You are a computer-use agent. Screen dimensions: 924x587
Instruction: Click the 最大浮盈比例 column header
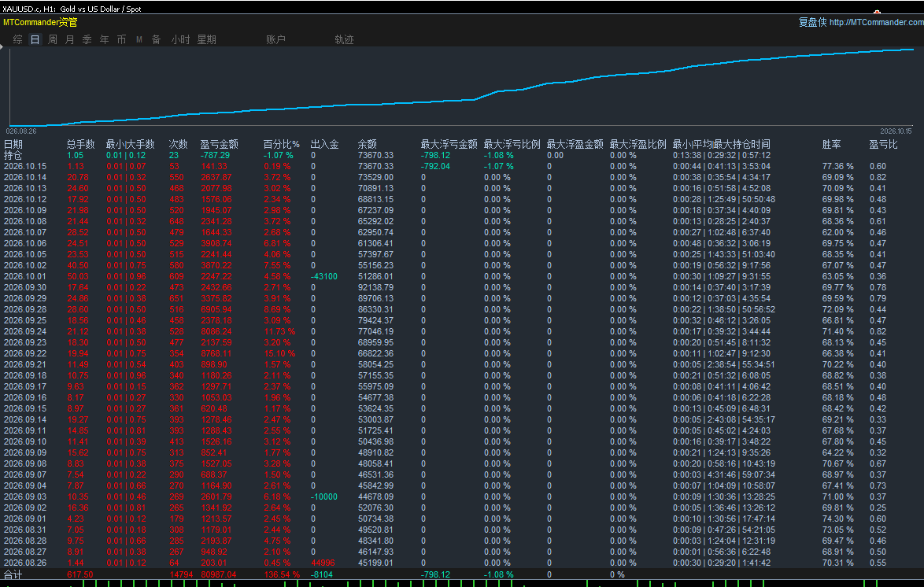click(638, 145)
